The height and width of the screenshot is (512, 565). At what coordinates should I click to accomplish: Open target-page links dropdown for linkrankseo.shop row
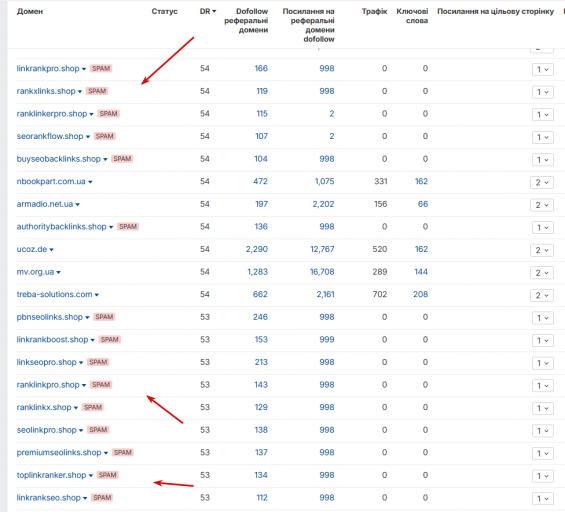(543, 499)
